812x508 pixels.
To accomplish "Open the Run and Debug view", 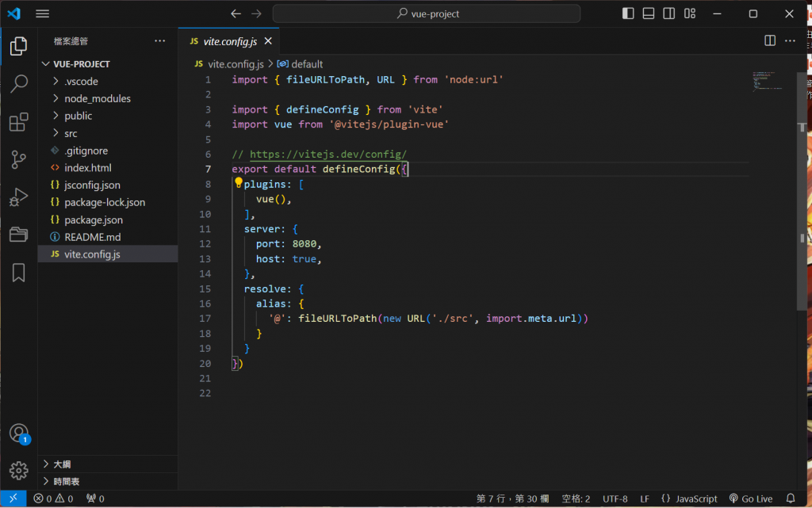I will 18,197.
